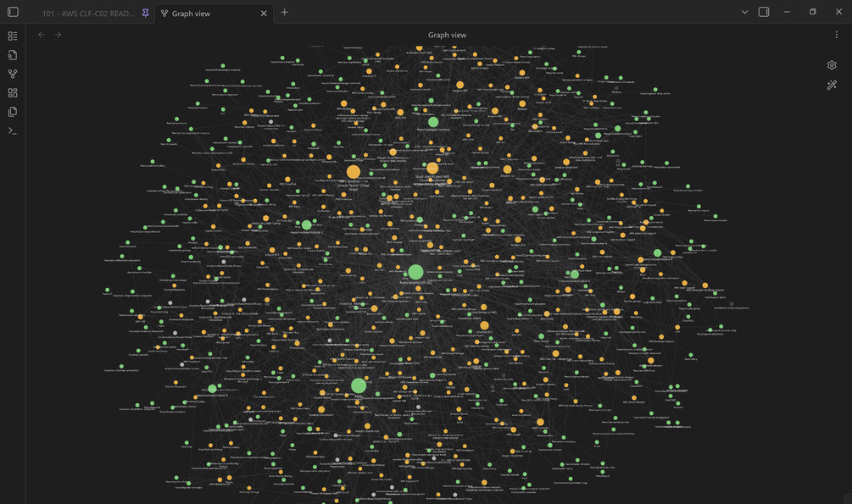The width and height of the screenshot is (852, 504).
Task: Select the #aws/module/module-6 green node
Action: pyautogui.click(x=574, y=274)
